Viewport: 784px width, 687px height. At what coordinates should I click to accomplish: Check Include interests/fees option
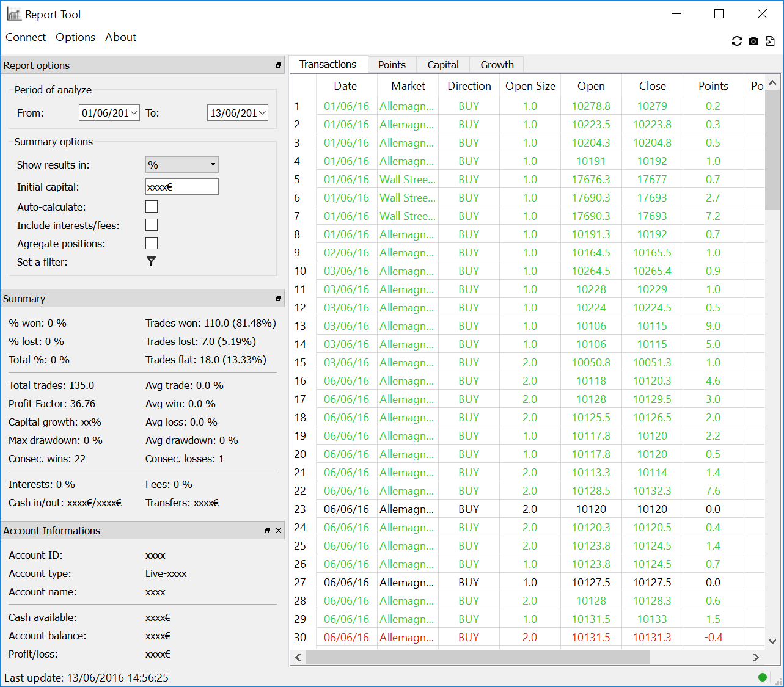(152, 225)
